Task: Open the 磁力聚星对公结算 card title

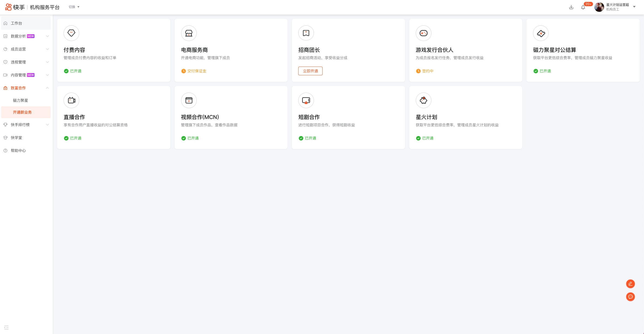Action: [555, 50]
